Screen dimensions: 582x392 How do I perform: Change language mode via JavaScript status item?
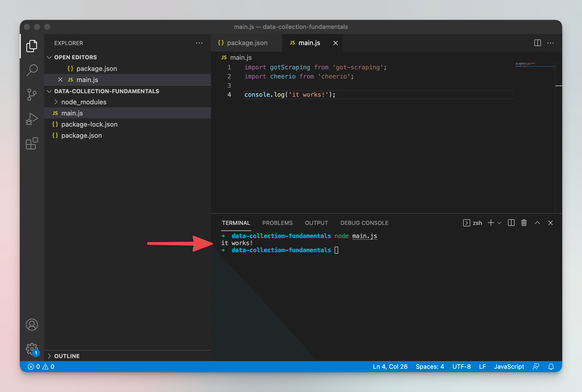tap(509, 366)
